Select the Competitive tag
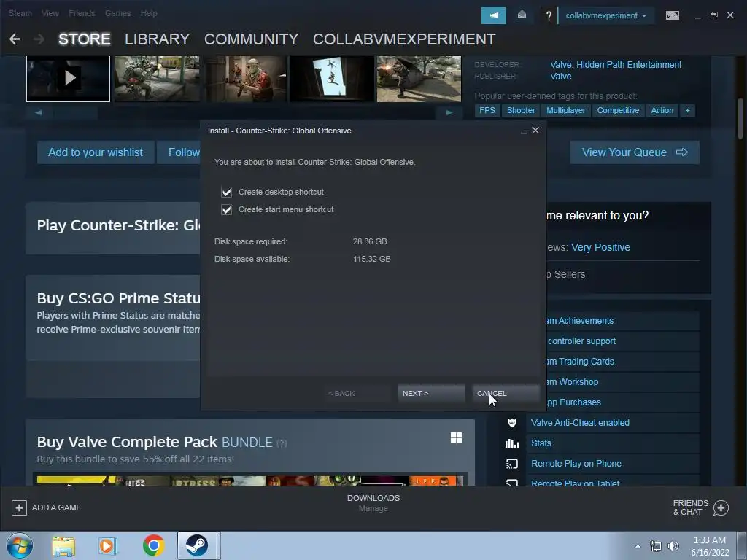Viewport: 747px width, 560px height. (618, 111)
